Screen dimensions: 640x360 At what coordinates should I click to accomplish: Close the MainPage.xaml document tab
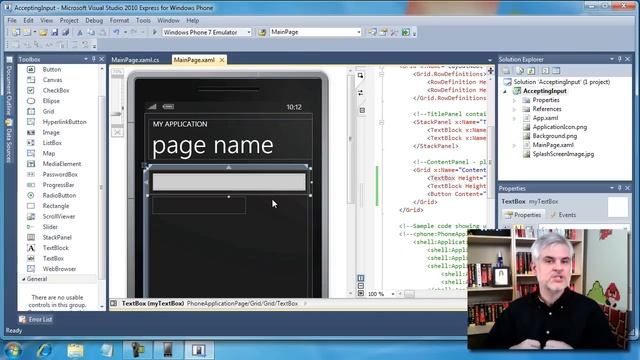222,60
